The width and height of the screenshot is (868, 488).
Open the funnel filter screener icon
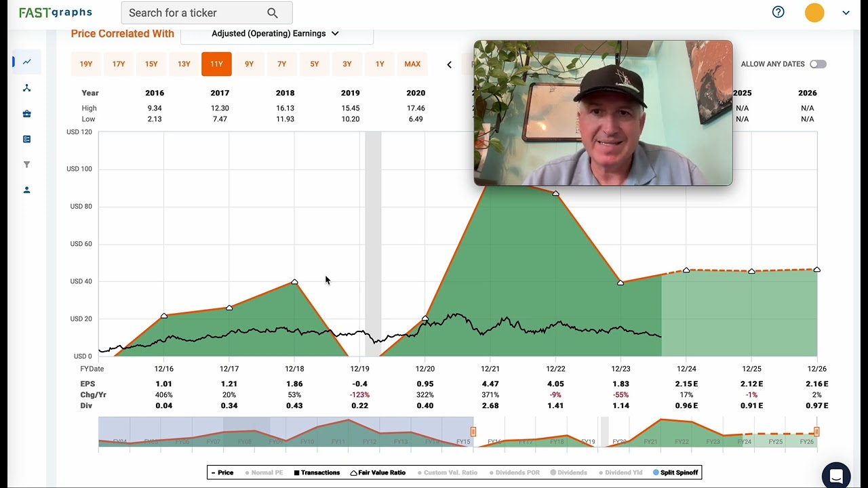27,165
